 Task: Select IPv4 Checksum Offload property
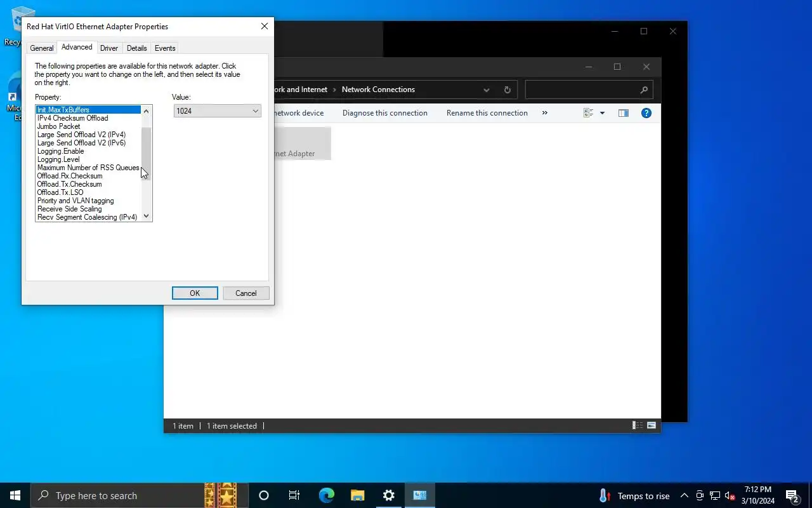[88, 118]
